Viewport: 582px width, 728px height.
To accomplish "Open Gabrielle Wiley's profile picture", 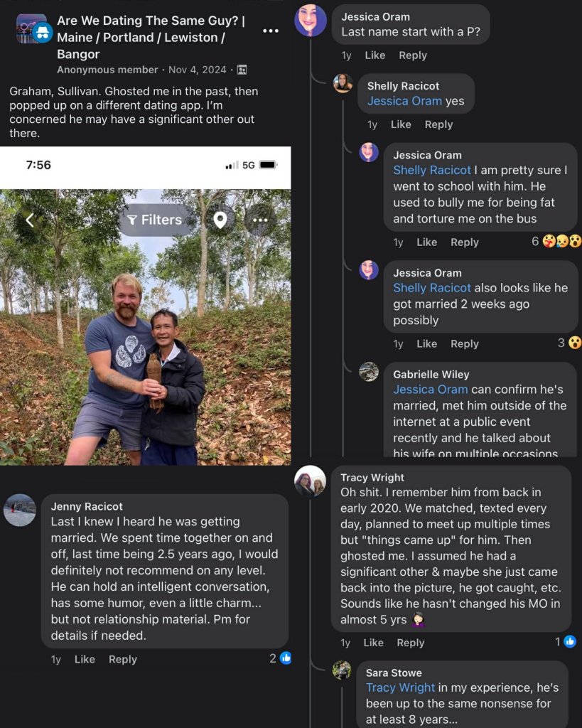I will coord(369,372).
